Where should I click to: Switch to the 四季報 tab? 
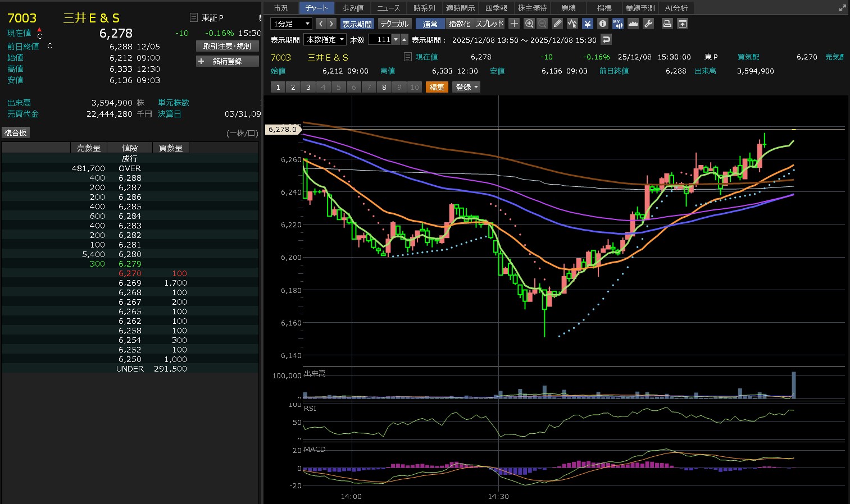(x=496, y=8)
